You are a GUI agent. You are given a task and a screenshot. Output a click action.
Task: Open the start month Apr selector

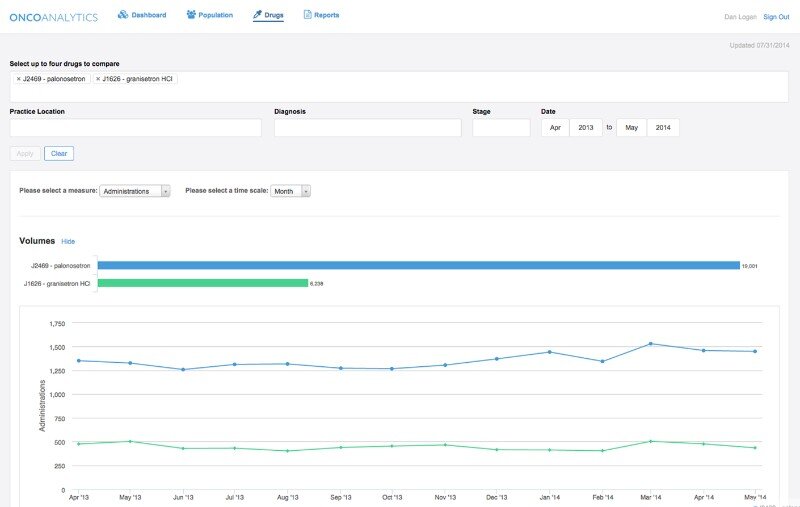click(x=555, y=128)
